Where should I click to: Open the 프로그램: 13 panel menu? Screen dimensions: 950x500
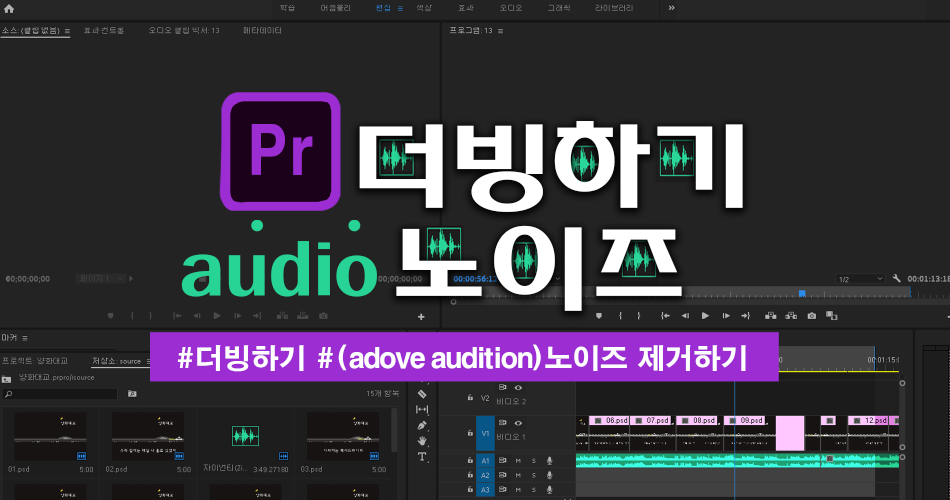[500, 31]
